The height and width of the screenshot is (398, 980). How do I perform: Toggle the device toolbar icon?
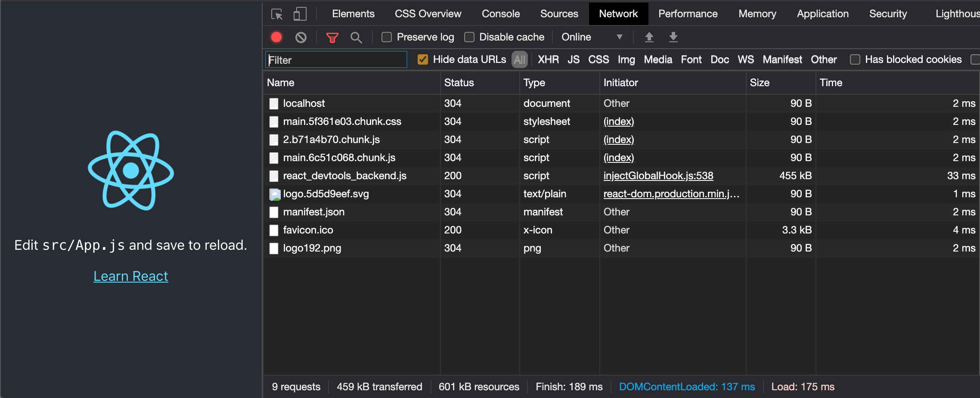(x=300, y=14)
